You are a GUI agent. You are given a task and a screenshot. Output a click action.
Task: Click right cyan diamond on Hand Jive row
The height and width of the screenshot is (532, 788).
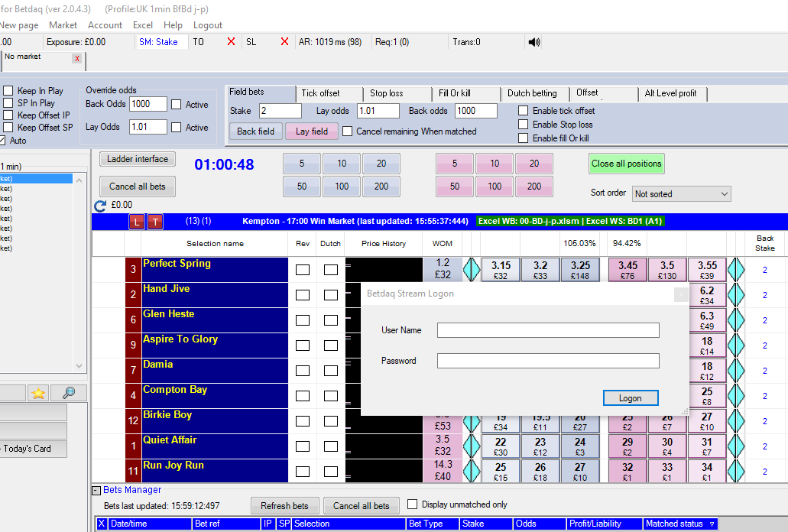click(736, 294)
